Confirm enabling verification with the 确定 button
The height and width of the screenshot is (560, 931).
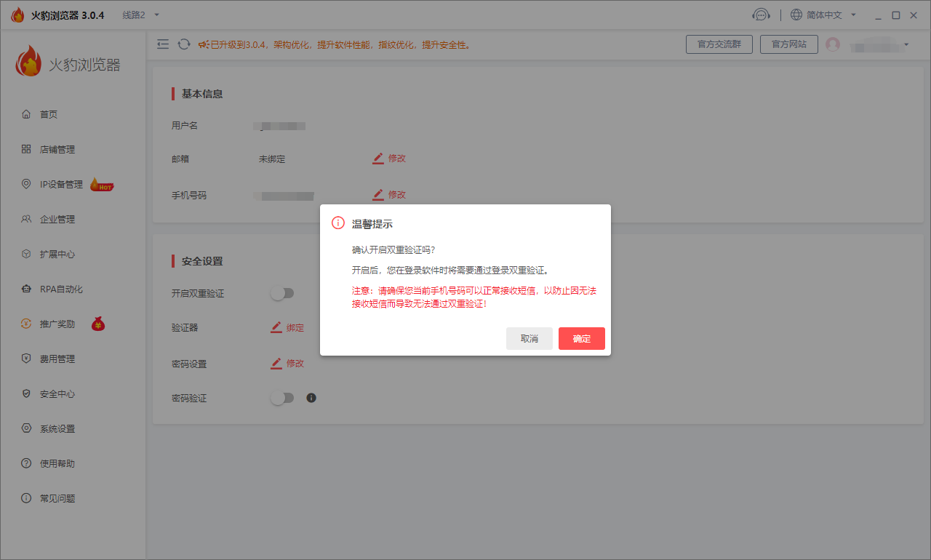point(581,338)
